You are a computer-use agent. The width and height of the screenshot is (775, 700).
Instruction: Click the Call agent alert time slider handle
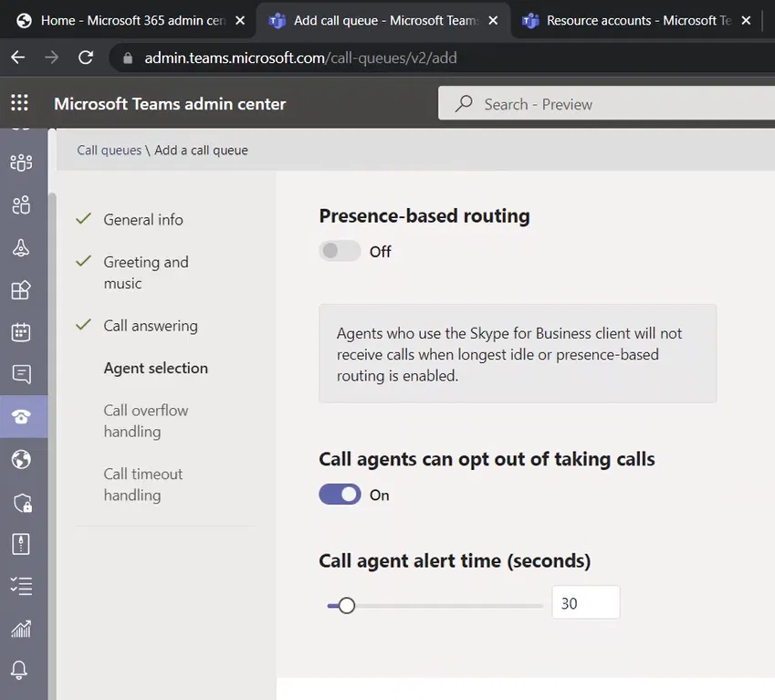[346, 605]
